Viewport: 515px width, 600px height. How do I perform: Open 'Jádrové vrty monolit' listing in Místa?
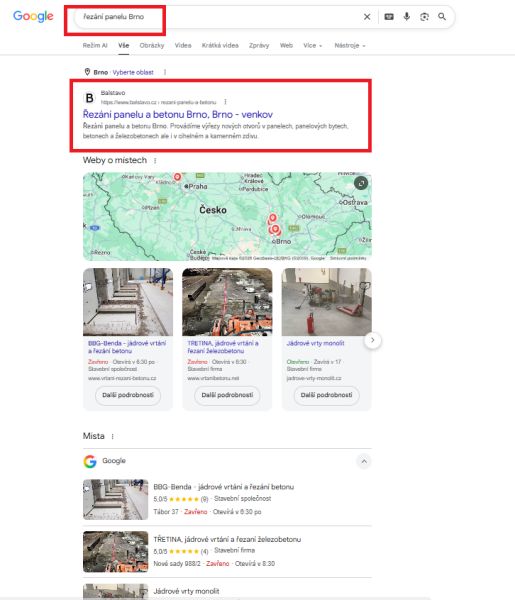(186, 591)
